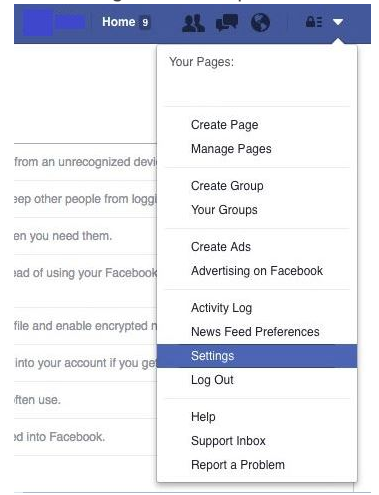Open Advertising on Facebook link
The height and width of the screenshot is (495, 379).
pos(257,271)
